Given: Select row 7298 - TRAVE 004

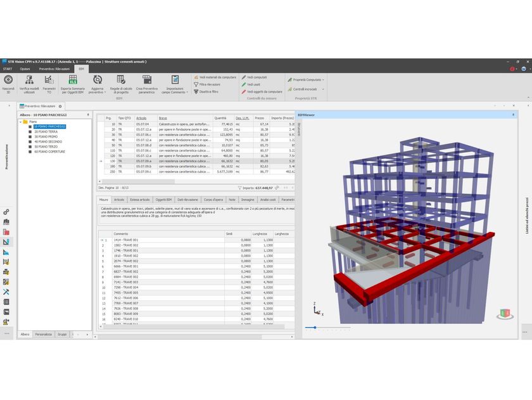Looking at the screenshot, I should [197, 288].
